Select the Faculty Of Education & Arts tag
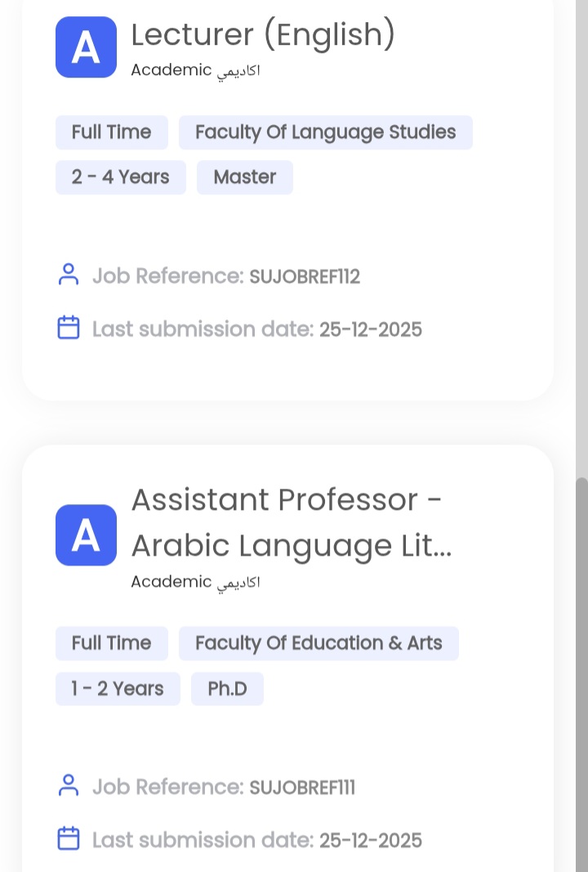The width and height of the screenshot is (588, 872). coord(318,643)
